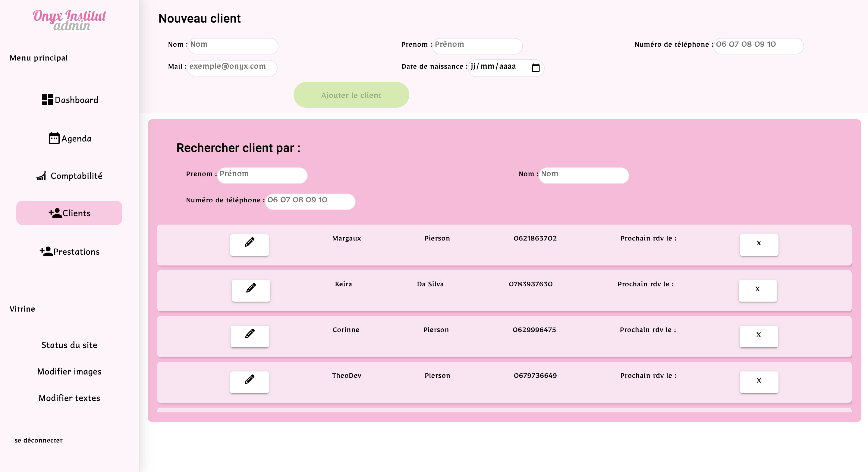Open the Agenda section
868x472 pixels.
pos(70,138)
